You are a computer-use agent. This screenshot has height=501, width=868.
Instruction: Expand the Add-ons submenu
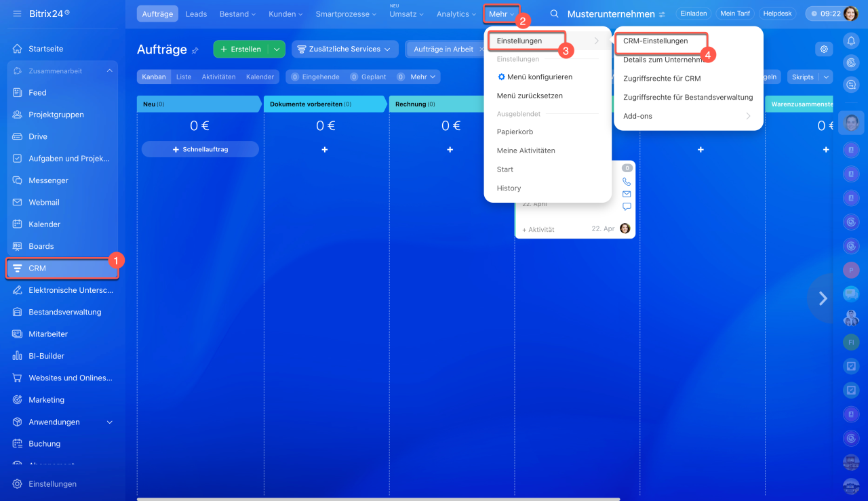pyautogui.click(x=688, y=116)
